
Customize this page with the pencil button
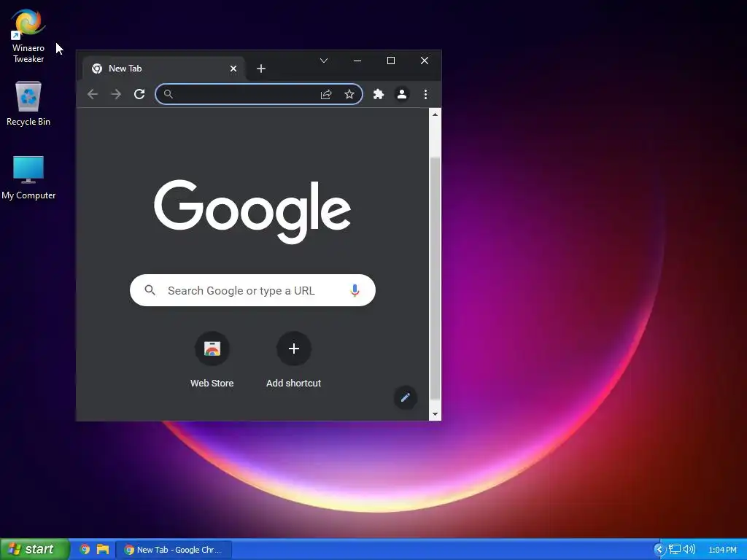406,397
